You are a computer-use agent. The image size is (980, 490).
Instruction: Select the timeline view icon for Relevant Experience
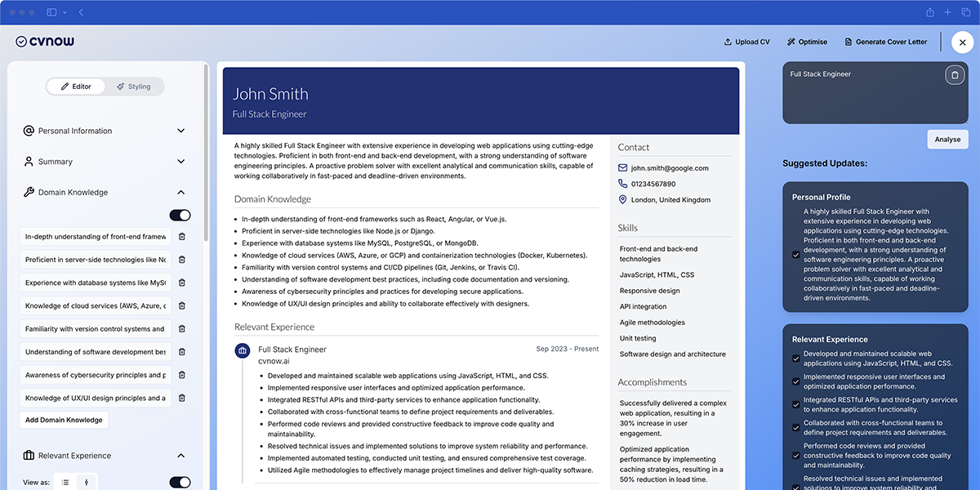click(x=87, y=482)
